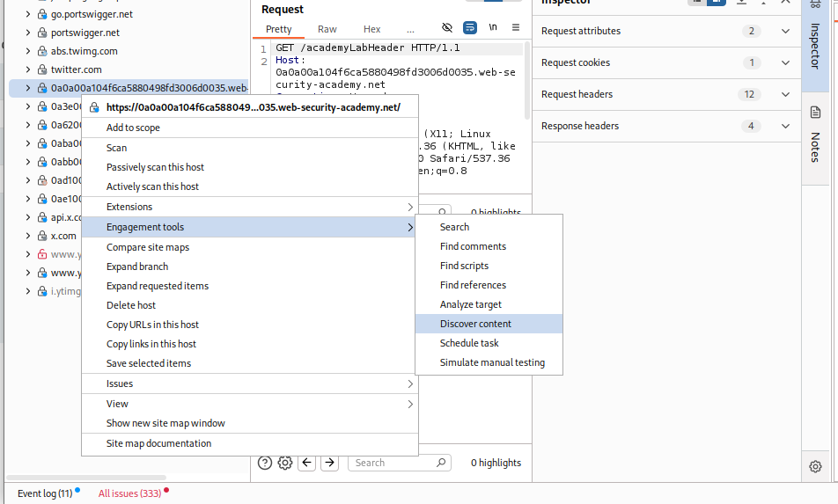The height and width of the screenshot is (504, 838).
Task: Click lock icon beside twitter.com host
Action: point(41,69)
